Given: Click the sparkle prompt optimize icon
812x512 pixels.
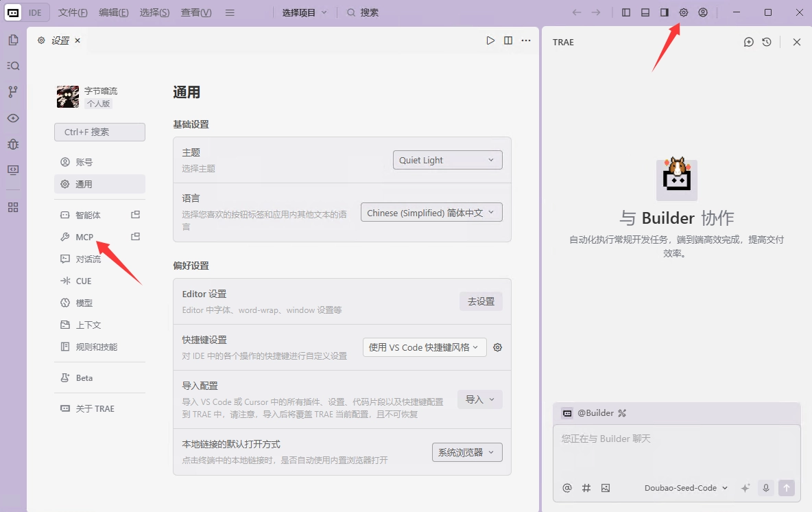Looking at the screenshot, I should [745, 488].
